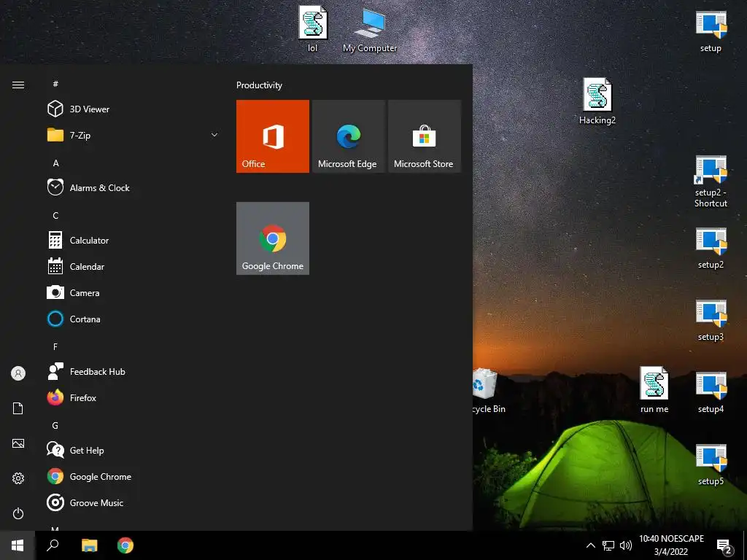Viewport: 747px width, 560px height.
Task: Expand the 7-Zip folder chevron
Action: click(x=214, y=135)
